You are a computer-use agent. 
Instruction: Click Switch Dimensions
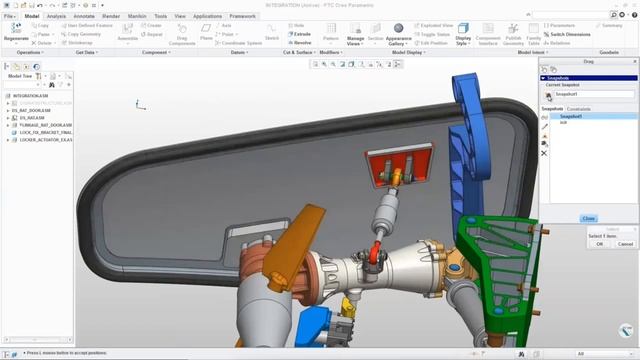(567, 34)
